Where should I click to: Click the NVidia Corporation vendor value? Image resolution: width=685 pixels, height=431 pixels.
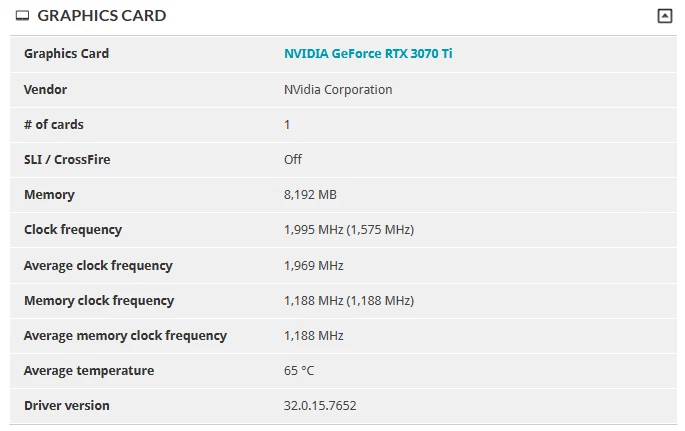tap(338, 89)
